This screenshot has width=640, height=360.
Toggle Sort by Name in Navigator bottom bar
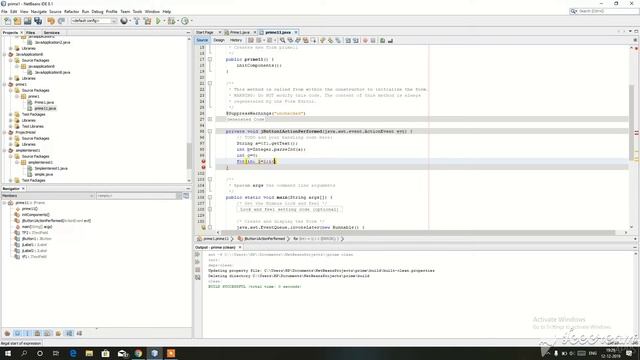tap(69, 333)
